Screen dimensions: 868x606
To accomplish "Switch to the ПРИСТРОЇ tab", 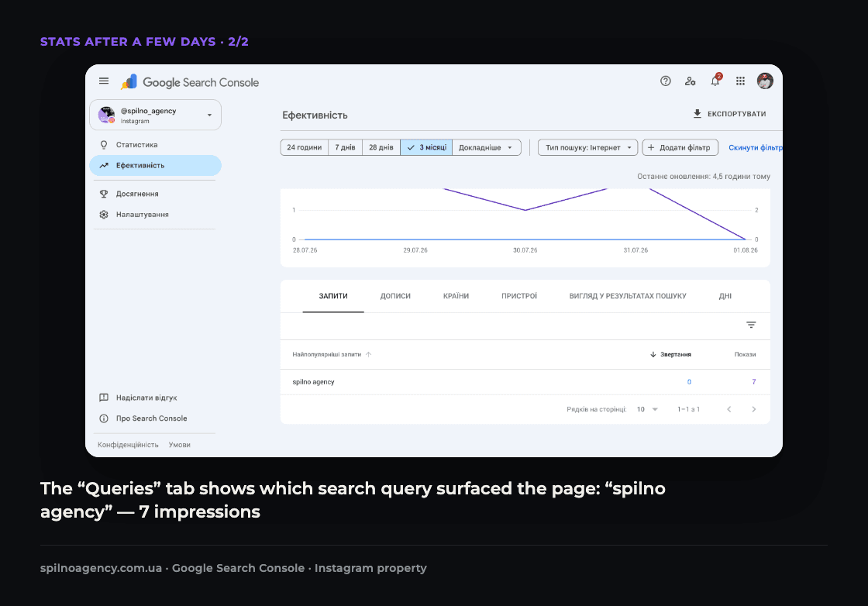I will pos(519,296).
